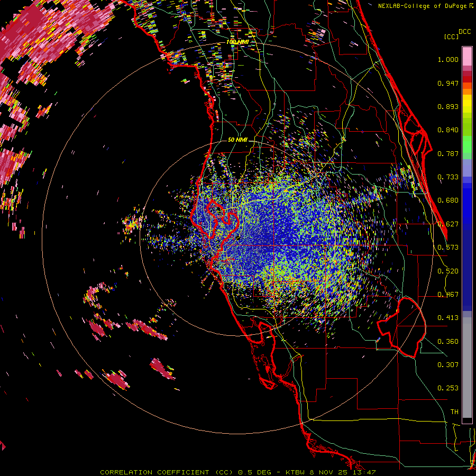This screenshot has width=476, height=476.
Task: Click the 0.573 legend value
Action: tap(448, 248)
